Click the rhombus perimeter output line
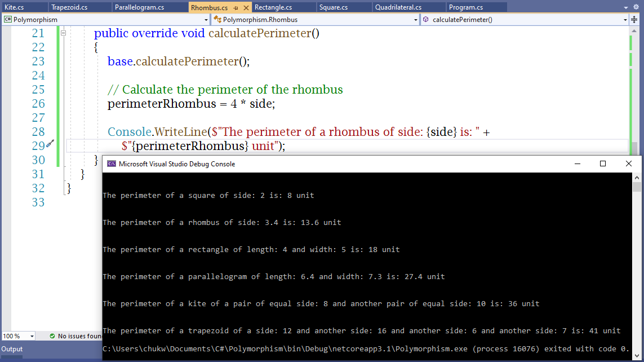This screenshot has height=362, width=644. click(x=222, y=223)
